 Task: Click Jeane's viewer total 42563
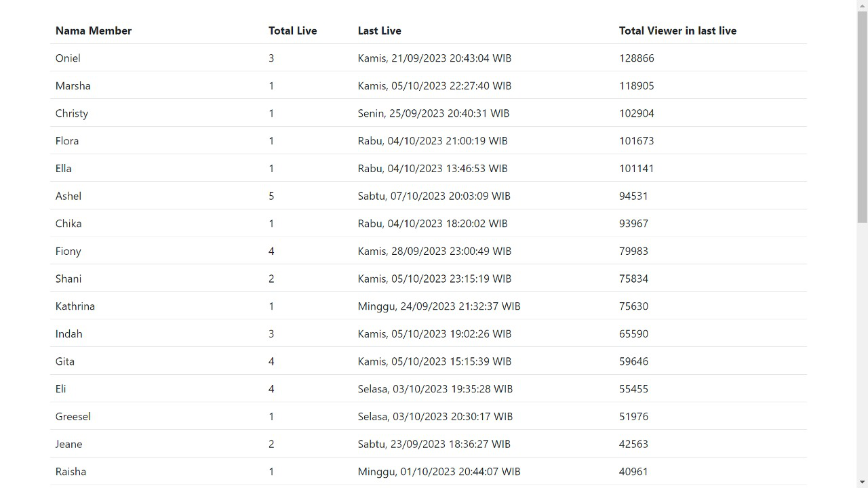633,444
